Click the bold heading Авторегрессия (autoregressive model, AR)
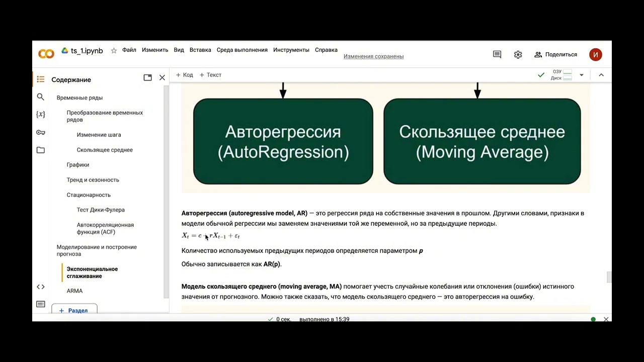 [245, 213]
